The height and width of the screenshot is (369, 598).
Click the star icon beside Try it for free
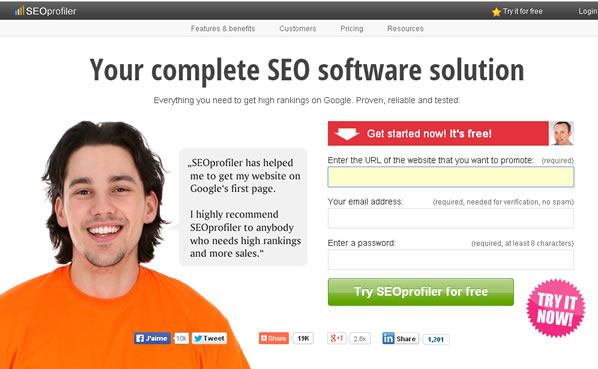coord(496,12)
